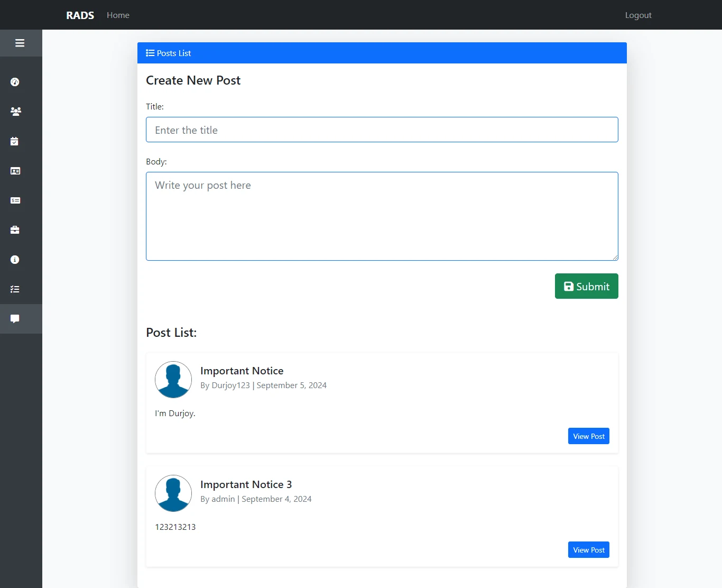Focus the Title input field
This screenshot has height=588, width=722.
pyautogui.click(x=382, y=130)
